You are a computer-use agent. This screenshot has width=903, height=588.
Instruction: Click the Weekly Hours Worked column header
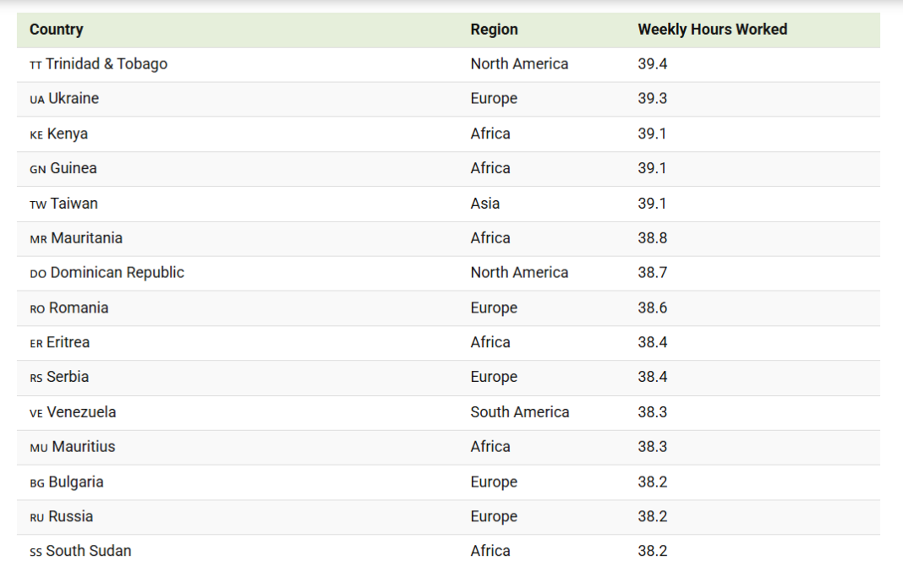(x=712, y=30)
